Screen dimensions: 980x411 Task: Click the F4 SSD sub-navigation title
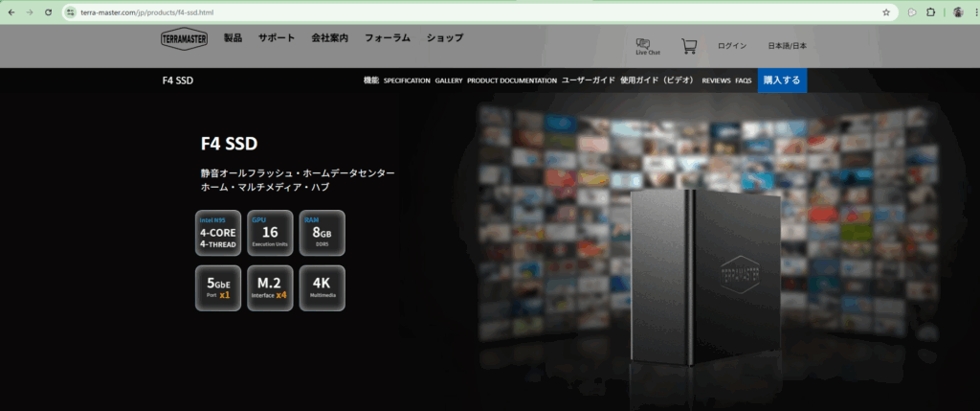pyautogui.click(x=177, y=80)
